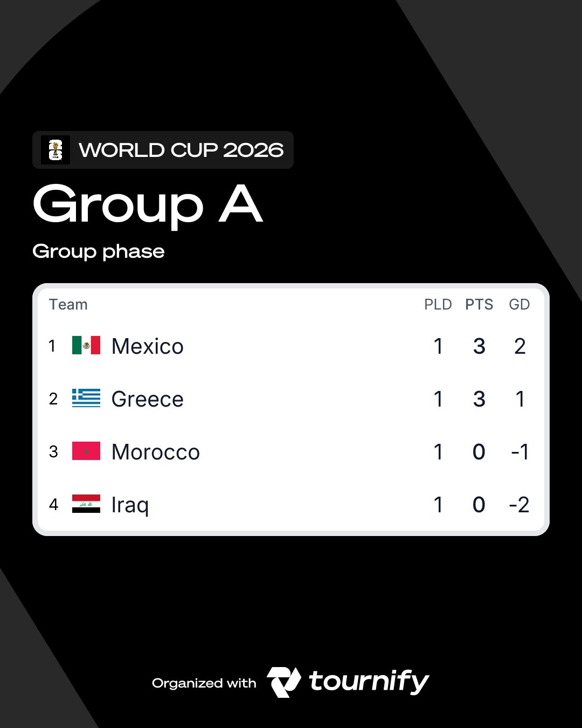Click the Mexico flag icon
This screenshot has height=728, width=582.
pyautogui.click(x=86, y=345)
